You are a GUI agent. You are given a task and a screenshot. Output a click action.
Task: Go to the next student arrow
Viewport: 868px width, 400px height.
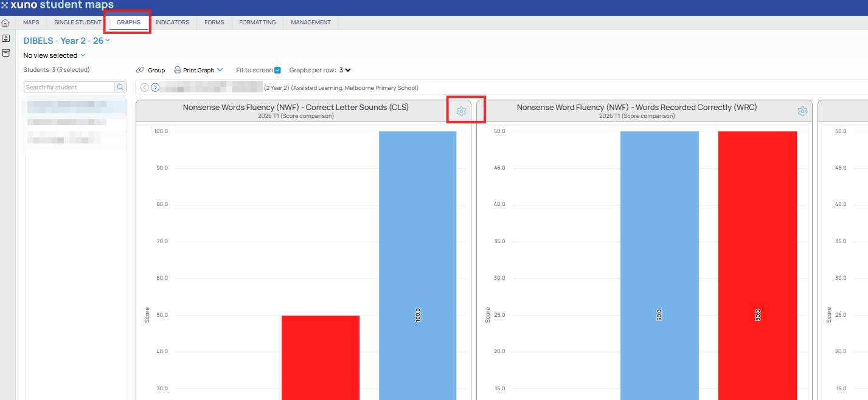(155, 88)
